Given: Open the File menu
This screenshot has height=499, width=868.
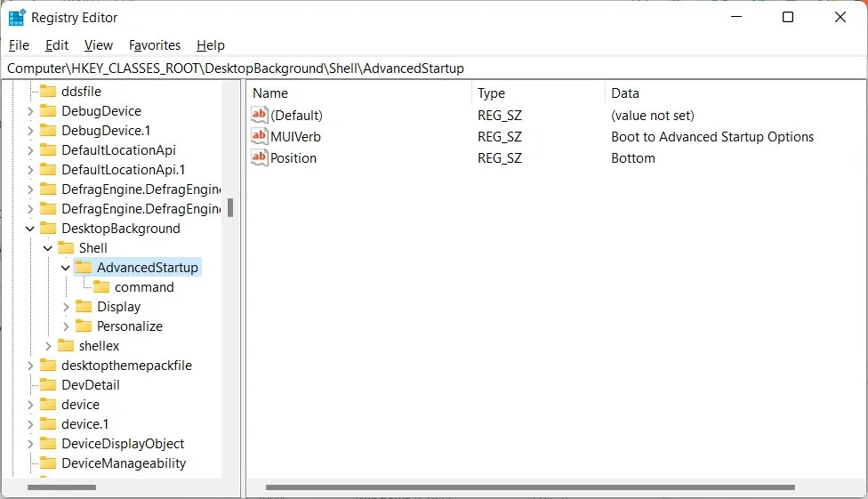Looking at the screenshot, I should click(x=19, y=44).
